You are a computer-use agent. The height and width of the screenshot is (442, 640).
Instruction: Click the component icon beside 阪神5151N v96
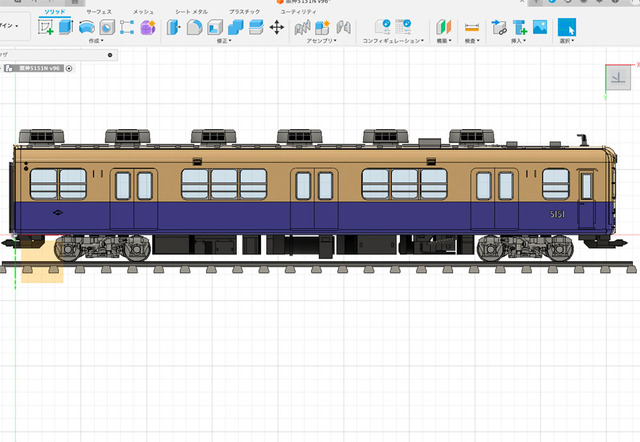point(9,68)
